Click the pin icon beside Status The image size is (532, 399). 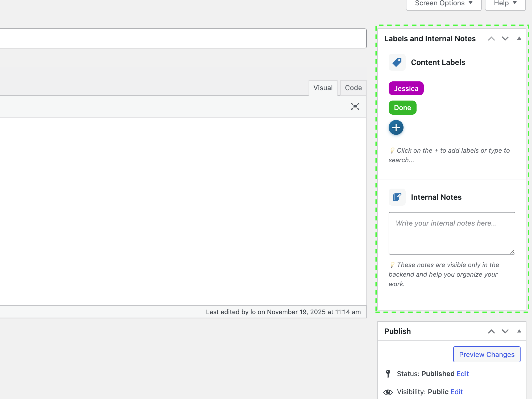(388, 373)
